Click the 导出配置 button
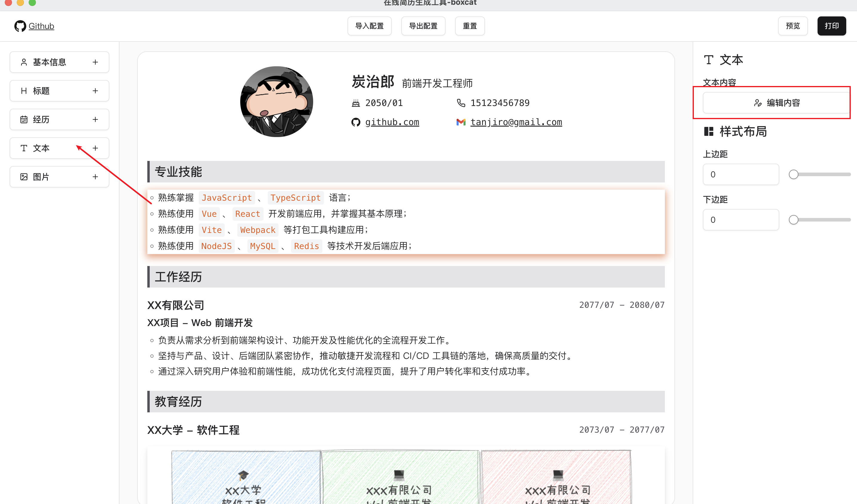The image size is (857, 504). click(x=423, y=26)
